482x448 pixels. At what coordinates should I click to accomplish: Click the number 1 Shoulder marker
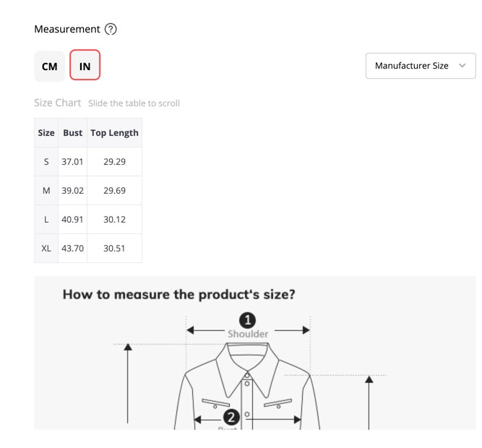pos(248,320)
